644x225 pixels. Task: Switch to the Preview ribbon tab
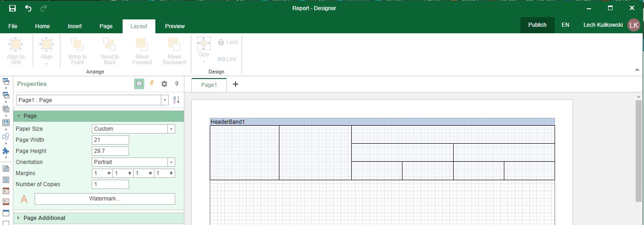(x=175, y=26)
